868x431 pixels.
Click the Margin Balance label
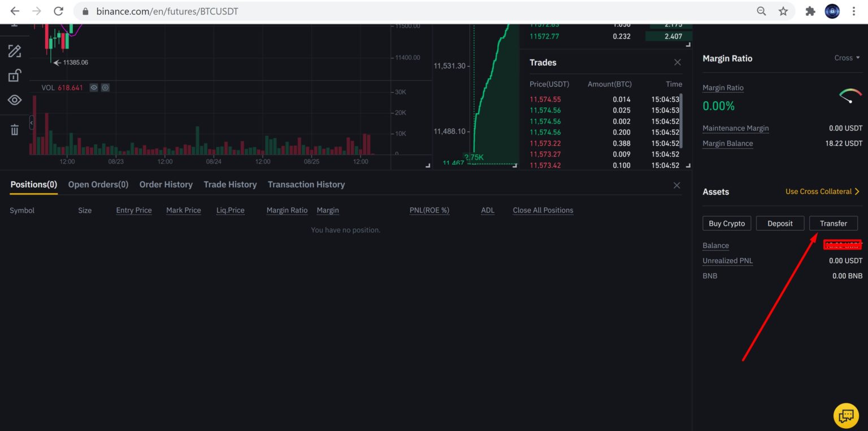pyautogui.click(x=728, y=144)
